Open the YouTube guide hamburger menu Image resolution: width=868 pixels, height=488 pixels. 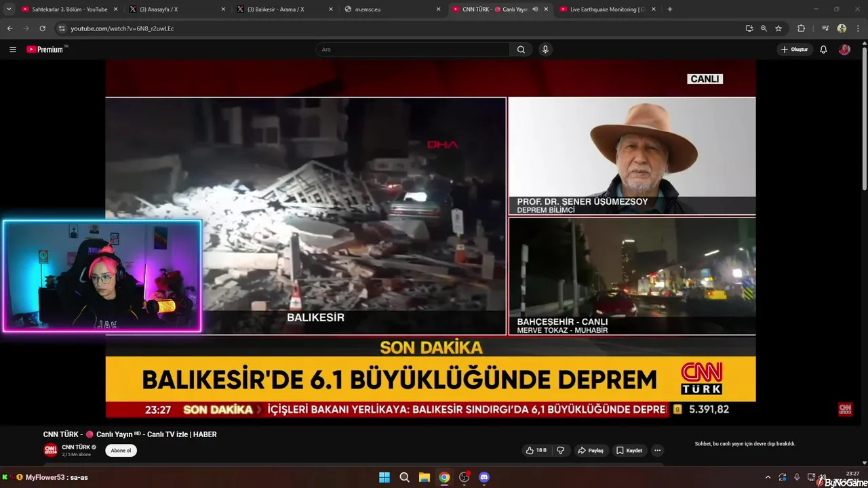tap(12, 49)
